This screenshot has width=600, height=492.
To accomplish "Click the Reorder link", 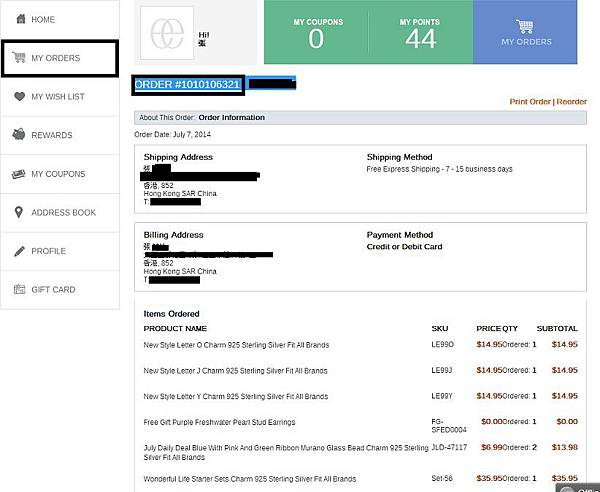I will tap(571, 102).
